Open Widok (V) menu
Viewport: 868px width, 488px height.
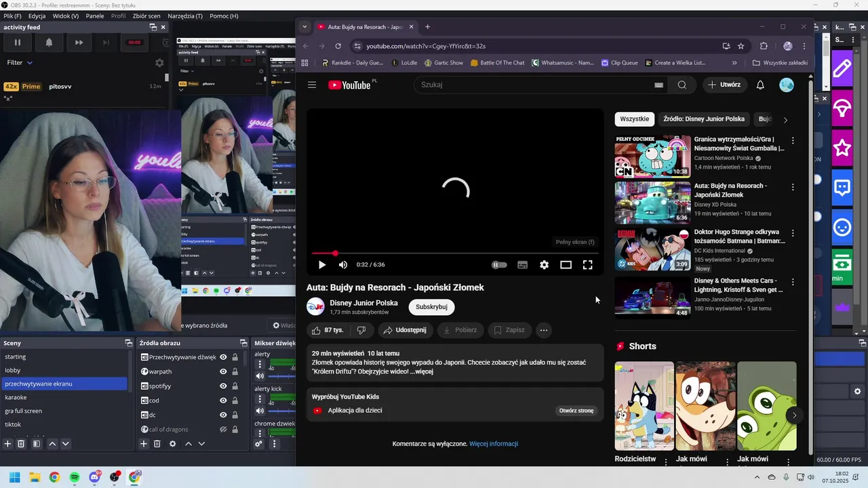65,16
